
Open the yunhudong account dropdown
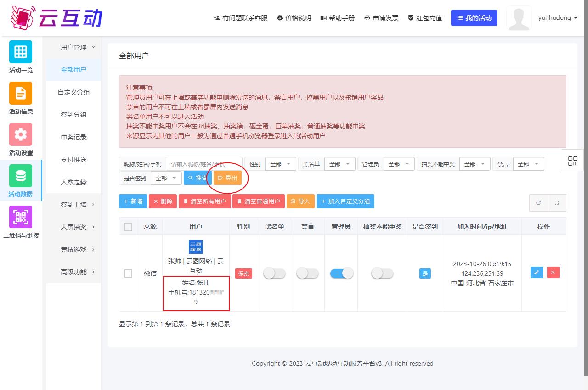click(x=558, y=18)
